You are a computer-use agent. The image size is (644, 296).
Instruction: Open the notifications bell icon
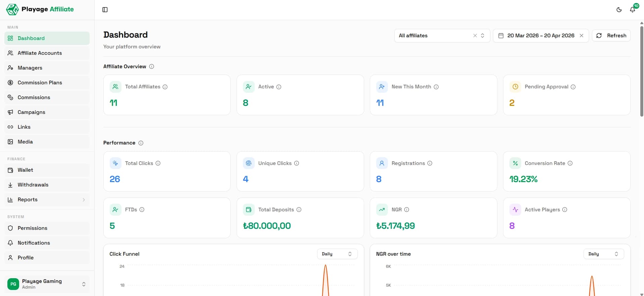[633, 10]
